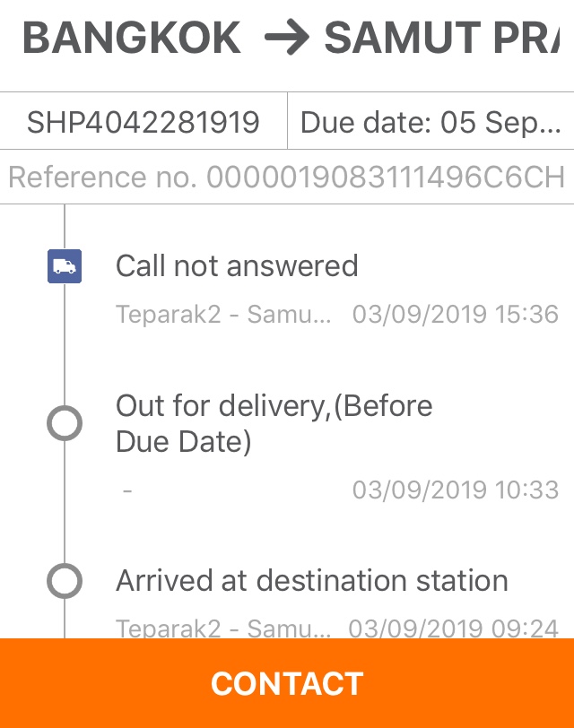The image size is (574, 728).
Task: Open the Out for delivery status entry
Action: [274, 423]
